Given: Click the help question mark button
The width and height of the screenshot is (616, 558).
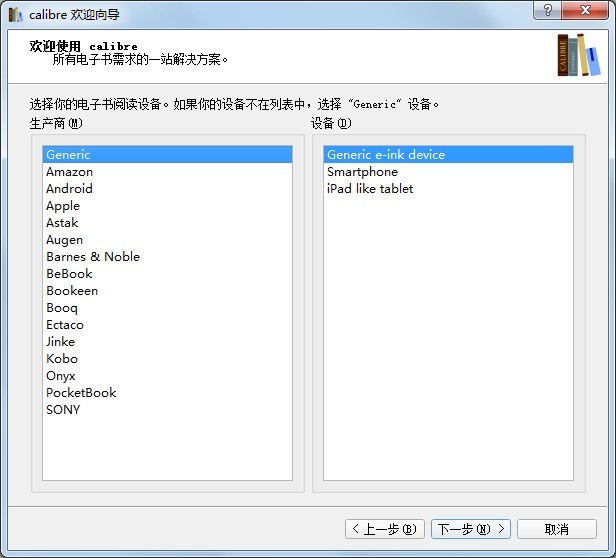Looking at the screenshot, I should click(547, 9).
